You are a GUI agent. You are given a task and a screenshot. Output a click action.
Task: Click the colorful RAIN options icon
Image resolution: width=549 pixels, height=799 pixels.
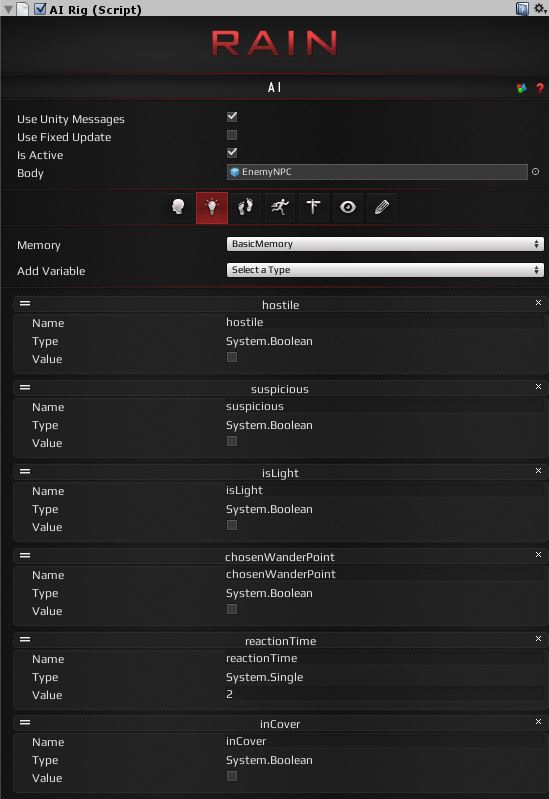[521, 88]
